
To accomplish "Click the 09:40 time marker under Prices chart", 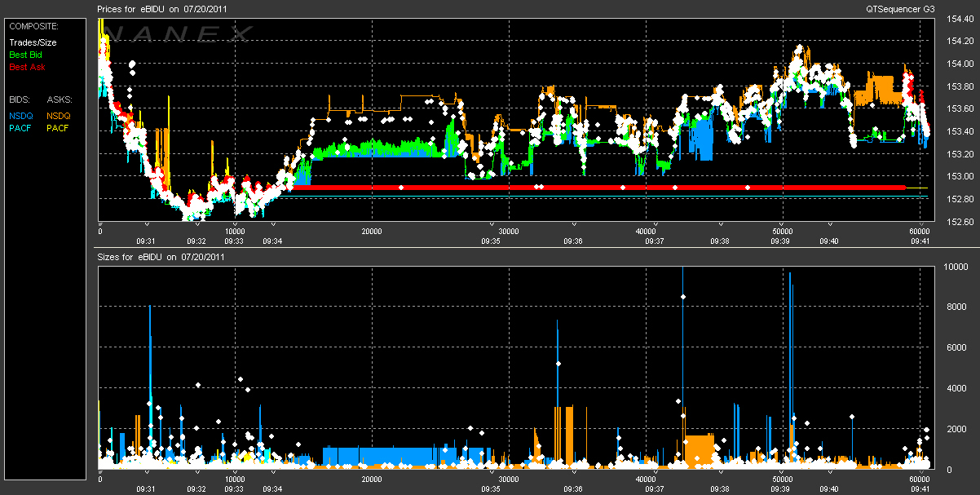I will pyautogui.click(x=829, y=241).
